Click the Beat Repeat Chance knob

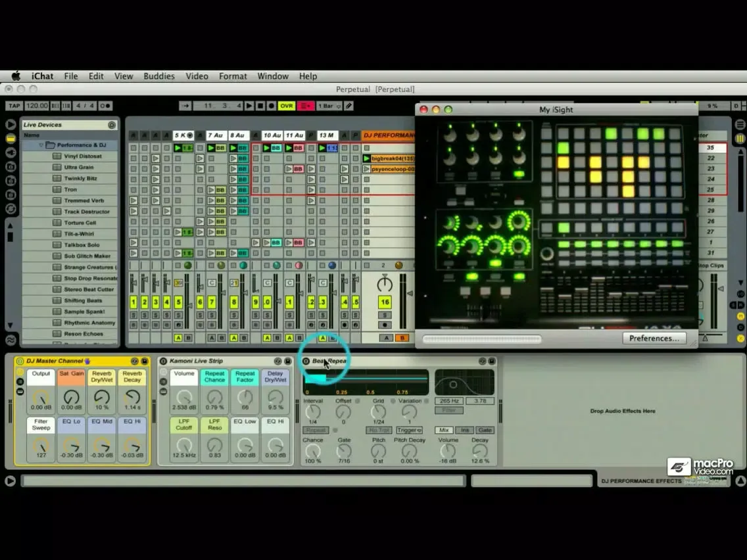(313, 450)
